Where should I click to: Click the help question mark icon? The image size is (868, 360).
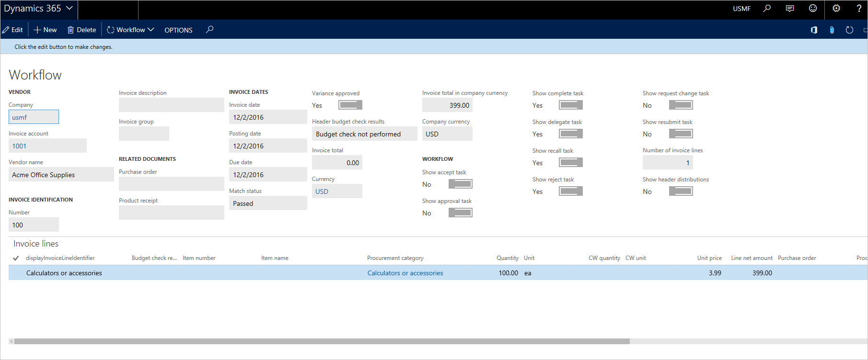click(x=858, y=8)
